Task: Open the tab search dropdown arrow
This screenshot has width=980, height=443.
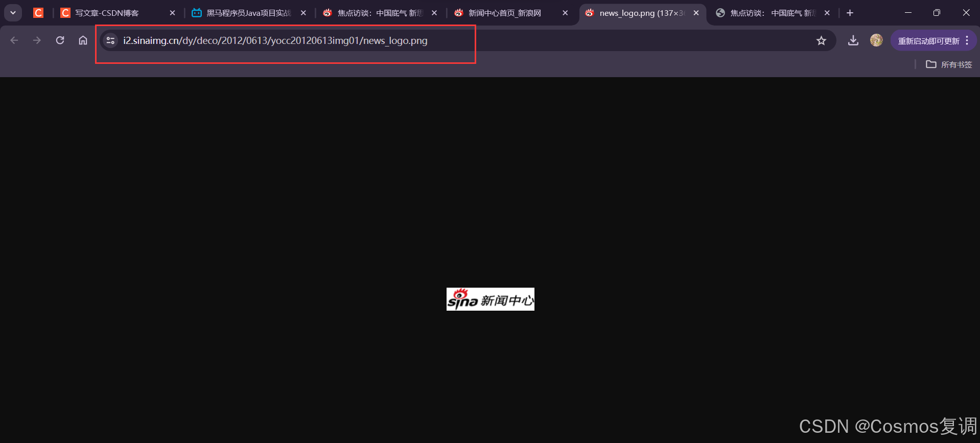Action: 13,13
